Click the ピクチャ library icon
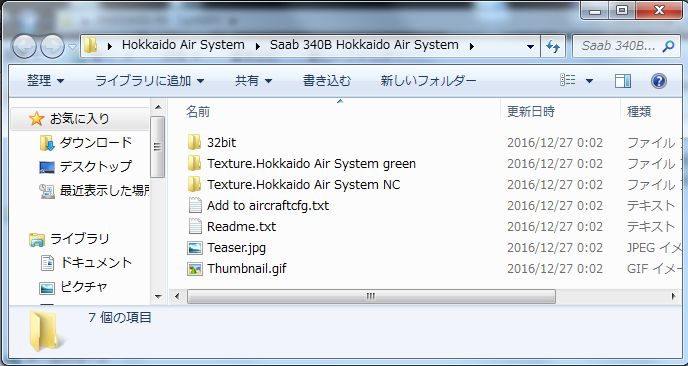The image size is (688, 366). (x=47, y=287)
